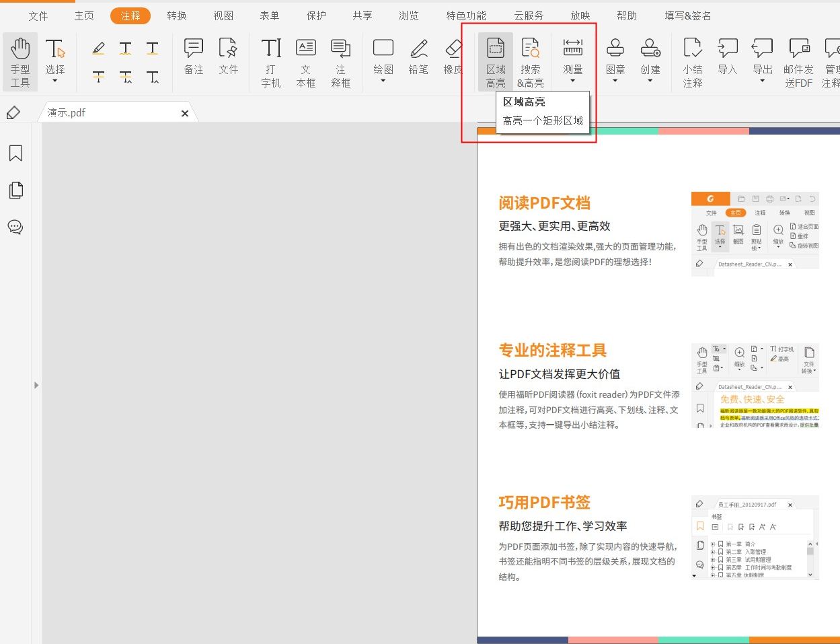Select the 手型工具 (Hand) tool
The image size is (840, 644).
[20, 59]
